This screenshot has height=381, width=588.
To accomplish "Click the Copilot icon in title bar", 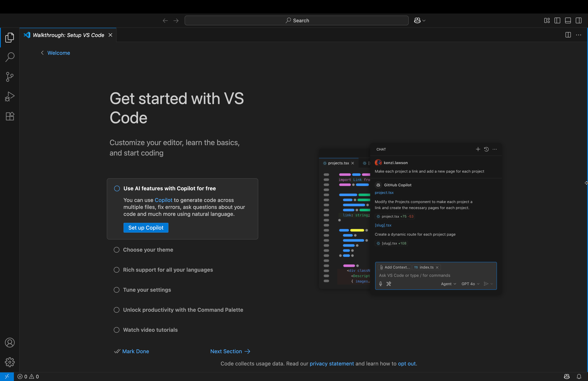I will coord(417,20).
